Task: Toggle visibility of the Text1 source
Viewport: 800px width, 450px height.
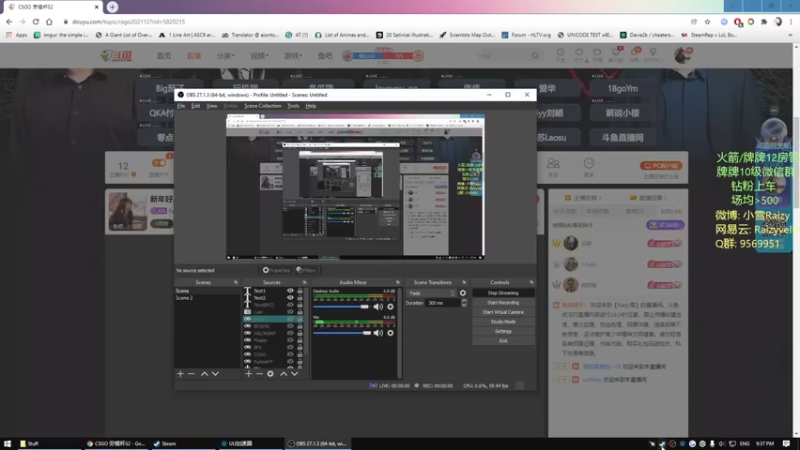Action: pos(290,291)
